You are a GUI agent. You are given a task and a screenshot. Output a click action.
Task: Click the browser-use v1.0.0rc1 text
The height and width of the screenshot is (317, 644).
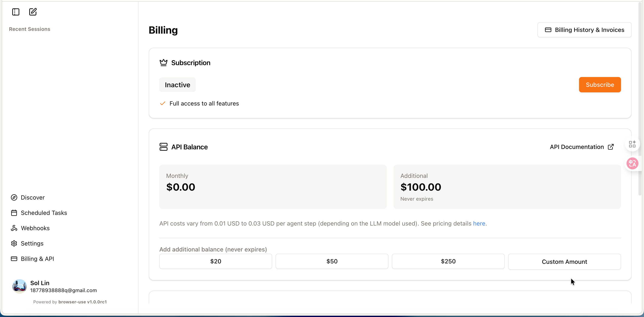click(82, 302)
